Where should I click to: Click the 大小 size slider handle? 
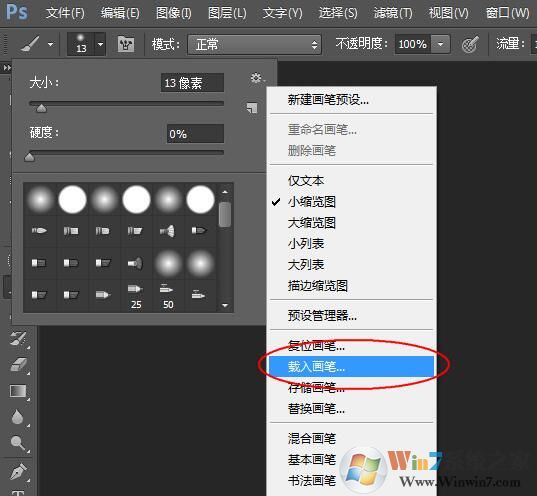tap(41, 109)
